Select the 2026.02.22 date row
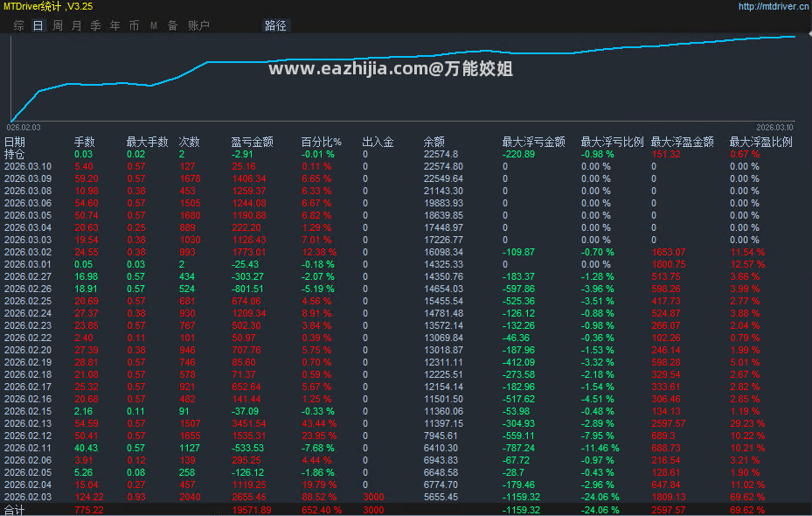Screen dimensions: 812x516 28,338
